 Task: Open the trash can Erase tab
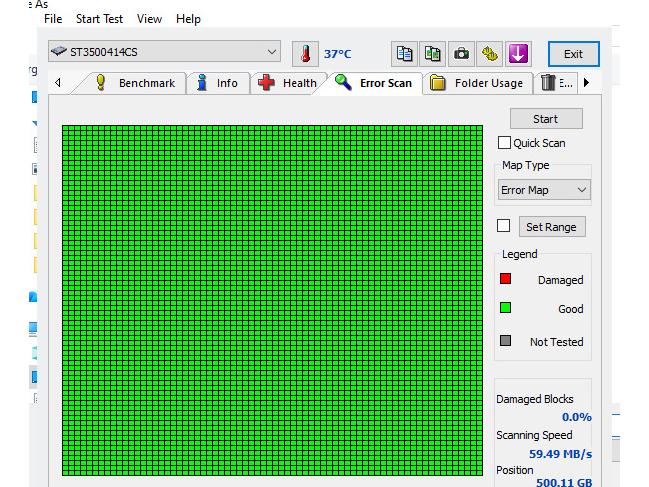(x=556, y=83)
